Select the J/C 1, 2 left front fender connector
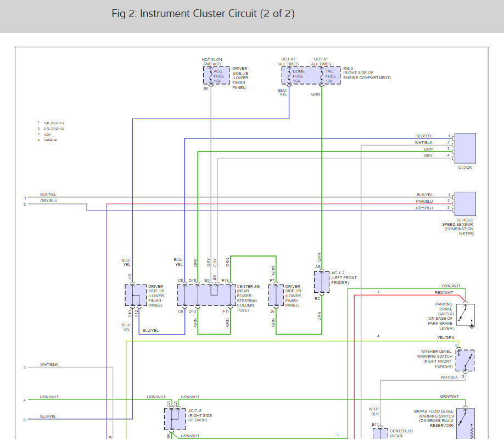Image resolution: width=504 pixels, height=445 pixels. pos(321,283)
